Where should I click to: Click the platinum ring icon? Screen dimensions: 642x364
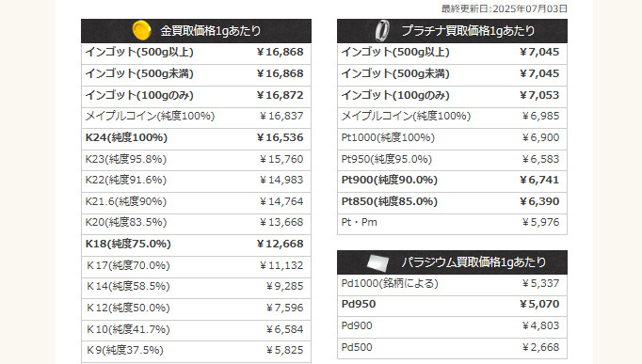click(x=382, y=31)
